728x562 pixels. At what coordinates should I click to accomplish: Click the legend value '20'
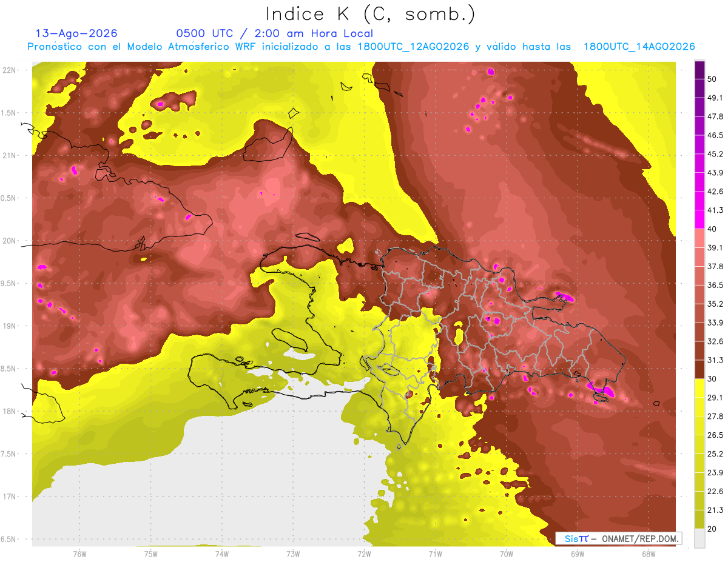(712, 528)
